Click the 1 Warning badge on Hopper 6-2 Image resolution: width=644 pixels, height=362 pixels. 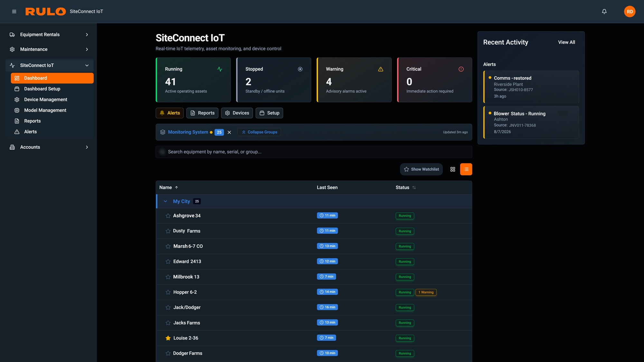coord(426,292)
